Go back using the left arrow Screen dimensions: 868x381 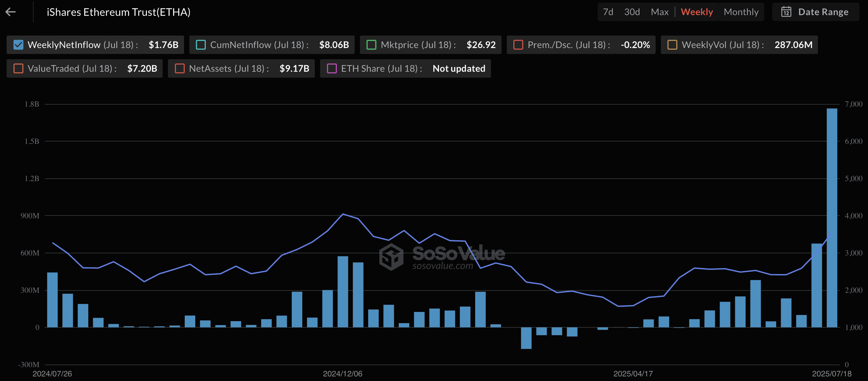(x=11, y=12)
